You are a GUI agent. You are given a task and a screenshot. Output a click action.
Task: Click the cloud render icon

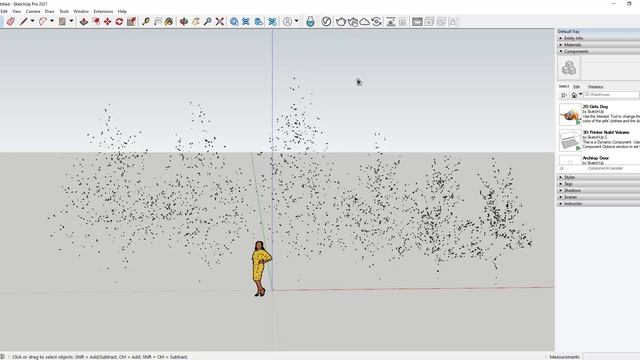click(x=364, y=22)
